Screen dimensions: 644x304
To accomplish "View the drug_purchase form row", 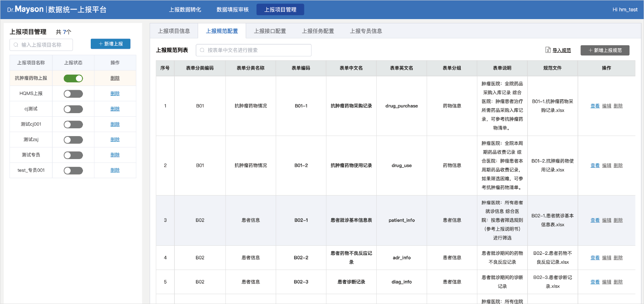I will tap(595, 106).
